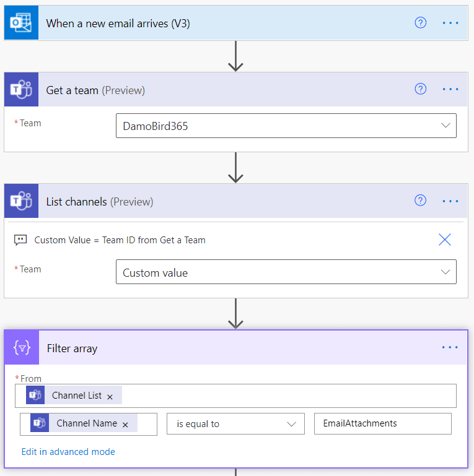
Task: Remove the Channel List token
Action: click(x=110, y=396)
